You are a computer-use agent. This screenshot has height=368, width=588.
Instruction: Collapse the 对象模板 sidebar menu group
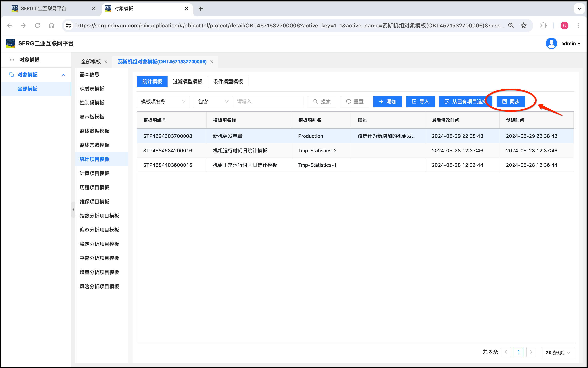[x=64, y=75]
